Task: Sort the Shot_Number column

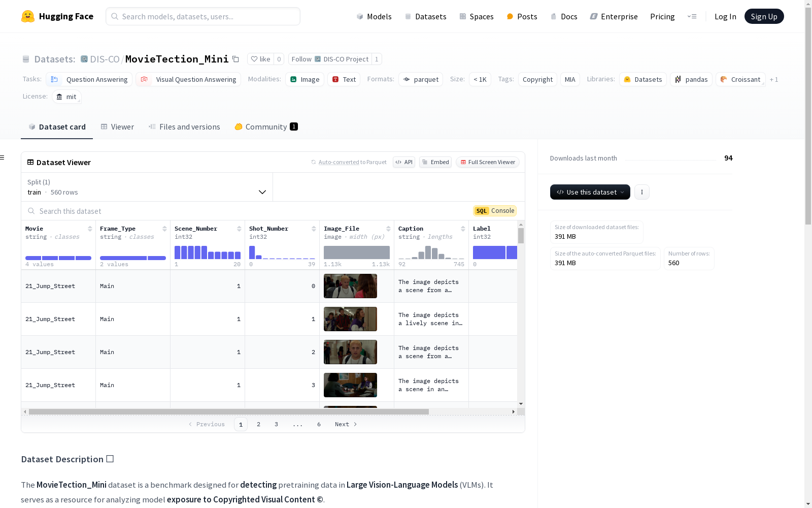Action: coord(314,229)
